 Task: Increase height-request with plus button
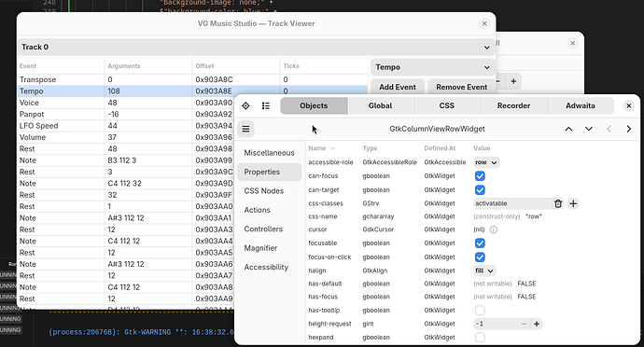(x=537, y=324)
